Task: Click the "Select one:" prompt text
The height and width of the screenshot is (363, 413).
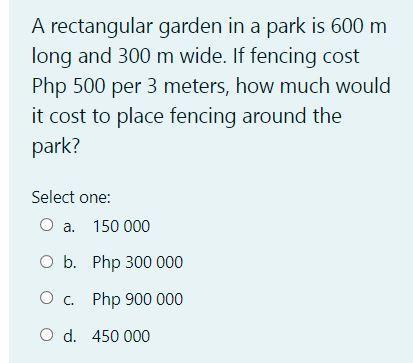Action: tap(71, 197)
